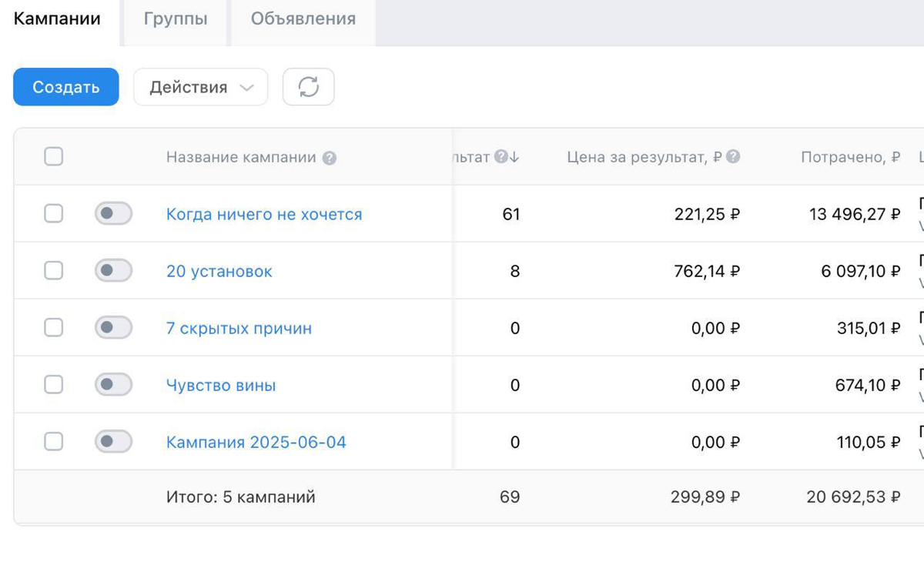
Task: Click help icon in the result column header
Action: [501, 157]
